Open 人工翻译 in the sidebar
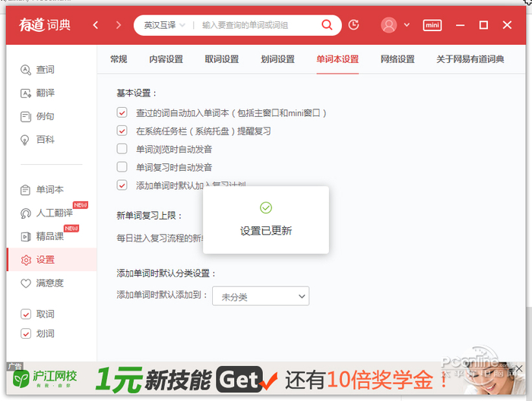The width and height of the screenshot is (532, 401). (x=46, y=213)
